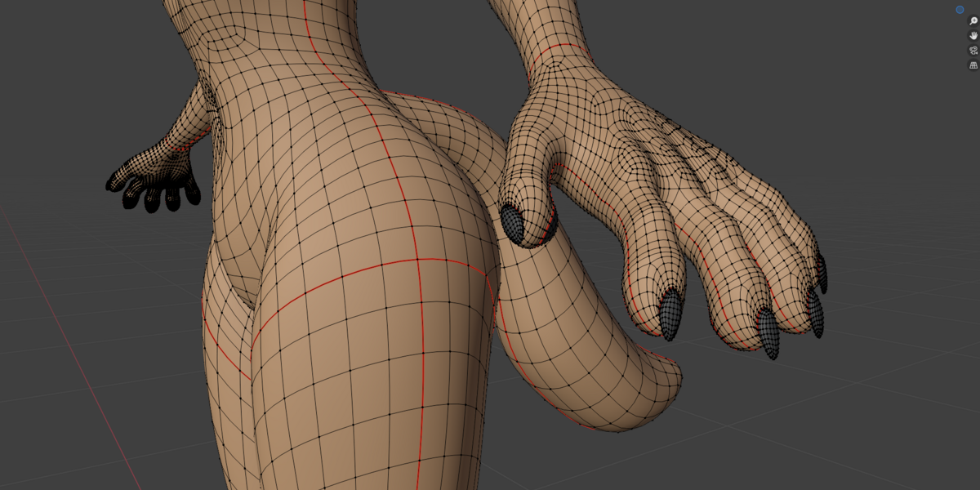Select the pinky finger claw on the large hand
Viewport: 980px width, 490px height.
tap(822, 274)
